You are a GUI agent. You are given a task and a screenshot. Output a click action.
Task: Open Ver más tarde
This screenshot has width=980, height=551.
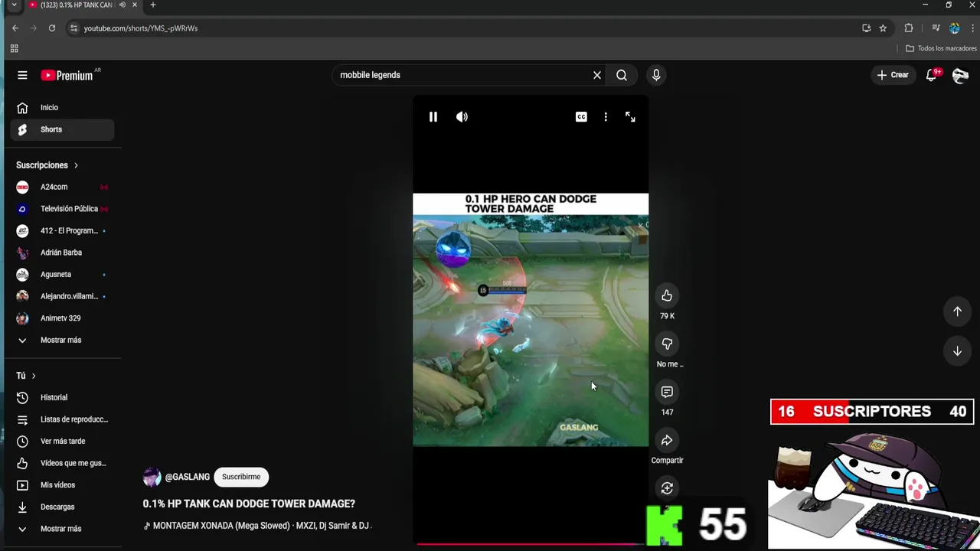[62, 441]
